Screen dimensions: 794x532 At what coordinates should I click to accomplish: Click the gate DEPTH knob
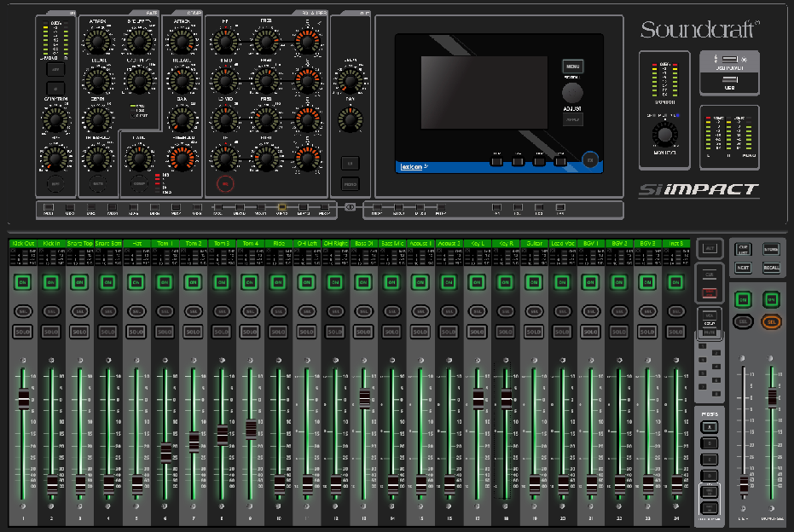[98, 120]
